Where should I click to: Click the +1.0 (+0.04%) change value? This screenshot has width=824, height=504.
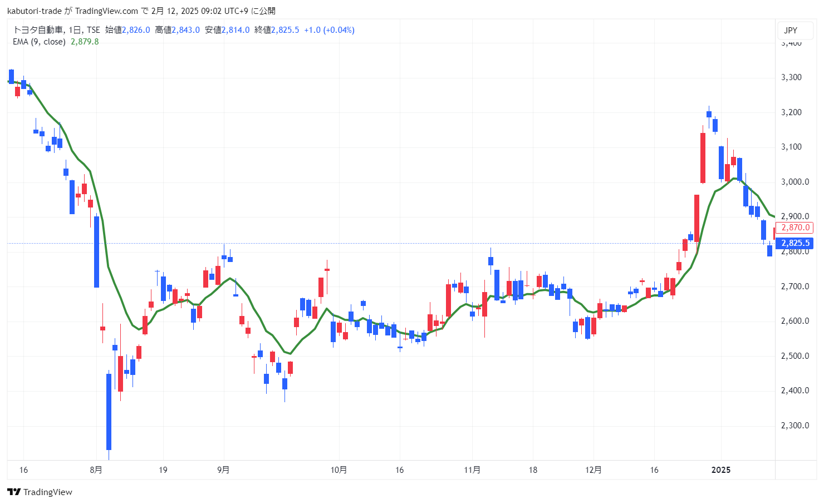329,30
